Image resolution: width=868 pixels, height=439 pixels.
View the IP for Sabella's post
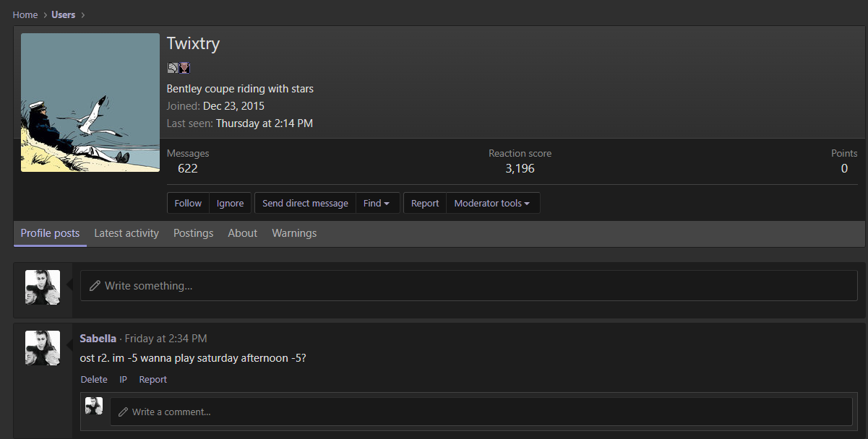pos(123,380)
